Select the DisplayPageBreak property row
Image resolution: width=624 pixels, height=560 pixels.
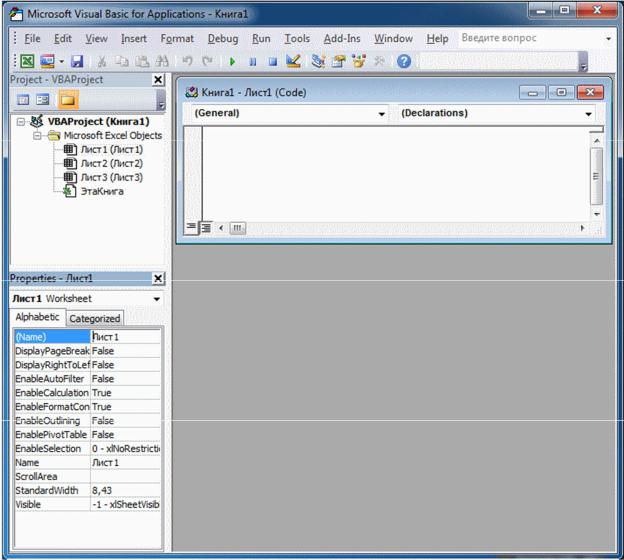pos(88,351)
